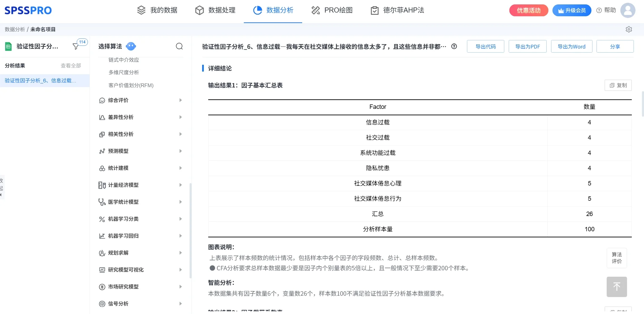Copy 输出结果1 table using the 复制 icon
The width and height of the screenshot is (644, 314).
point(618,85)
